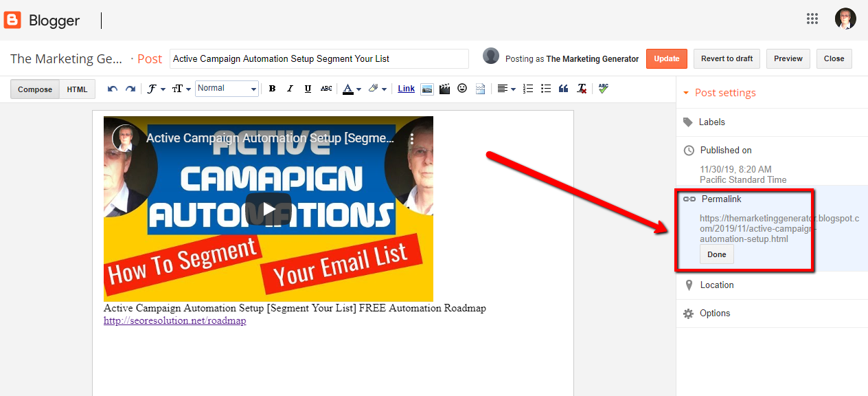Viewport: 868px width, 396px height.
Task: Toggle italic formatting
Action: click(x=290, y=89)
